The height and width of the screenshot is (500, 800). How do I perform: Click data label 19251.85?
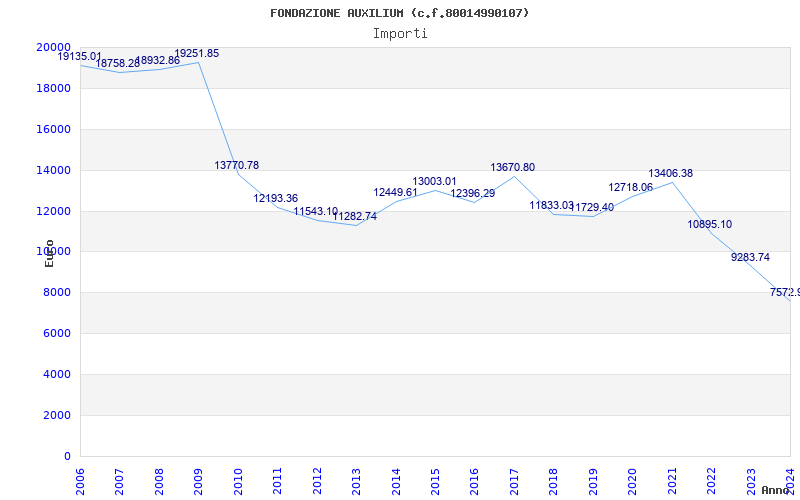(x=197, y=54)
